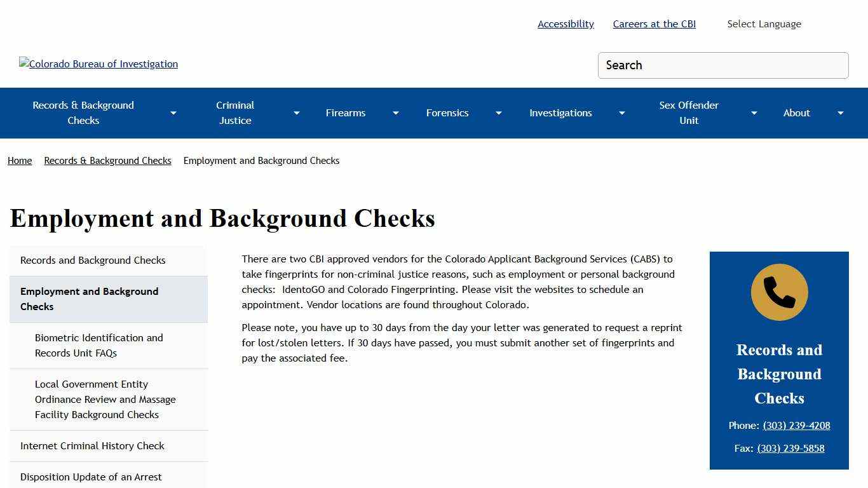The height and width of the screenshot is (488, 868).
Task: Open Disposition Update of an Arrest
Action: pos(91,477)
